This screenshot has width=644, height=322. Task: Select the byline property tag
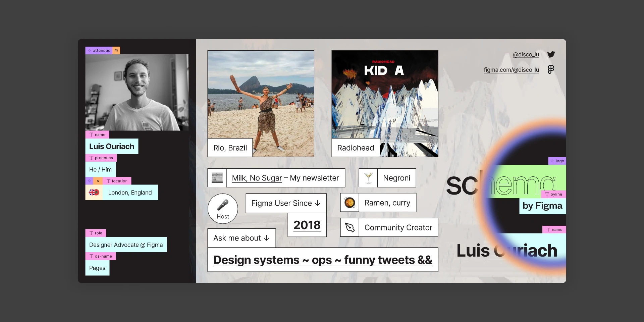(554, 194)
